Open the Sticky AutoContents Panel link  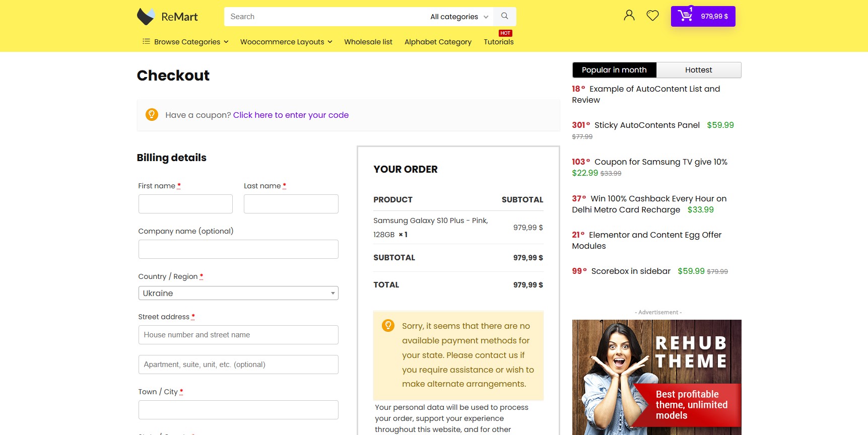(x=647, y=125)
